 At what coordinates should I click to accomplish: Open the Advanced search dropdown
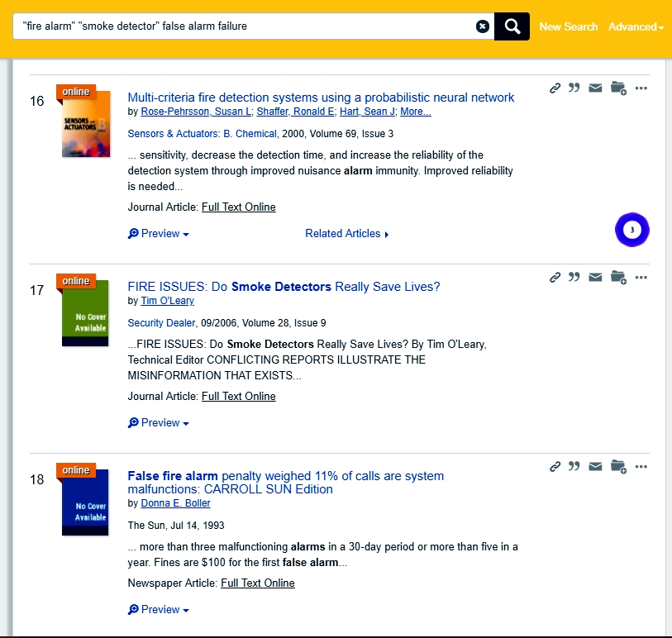(x=636, y=26)
